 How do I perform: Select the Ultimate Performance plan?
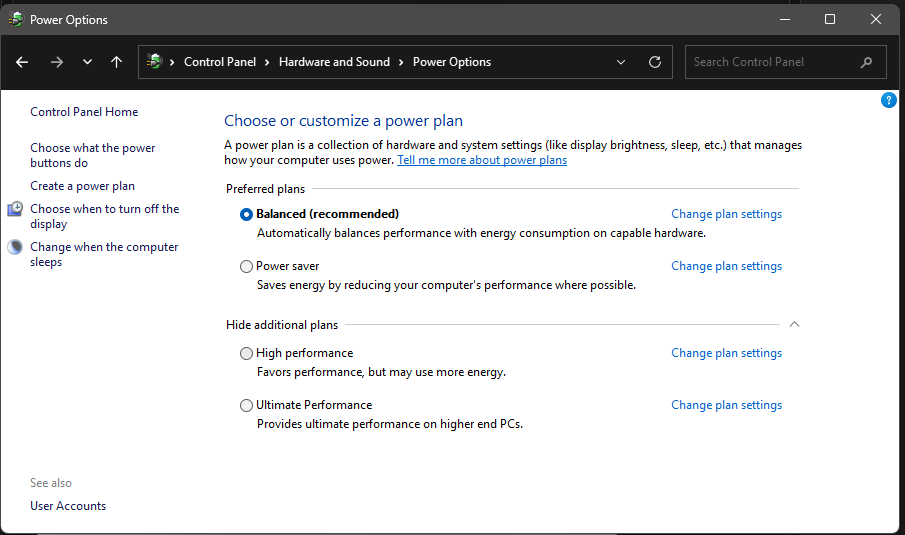(x=247, y=405)
